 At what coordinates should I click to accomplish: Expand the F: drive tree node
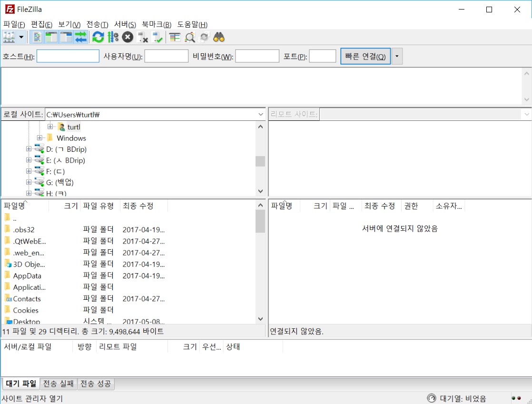(29, 171)
